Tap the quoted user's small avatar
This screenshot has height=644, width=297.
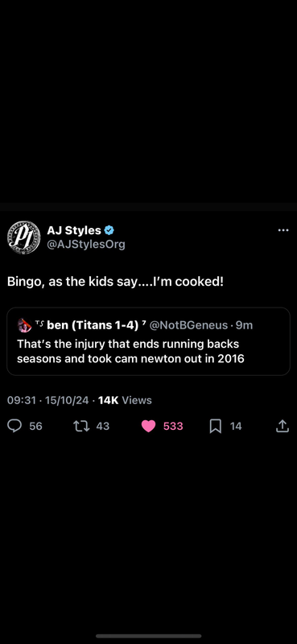pyautogui.click(x=25, y=326)
